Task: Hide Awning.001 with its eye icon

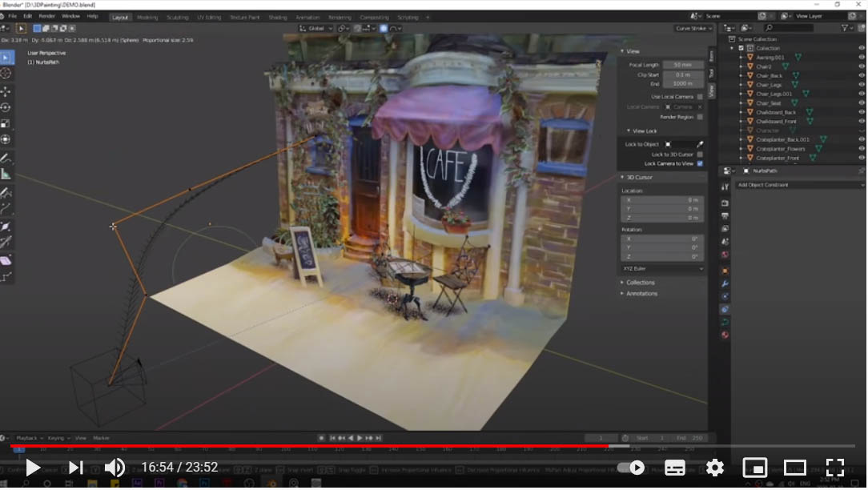Action: click(862, 57)
